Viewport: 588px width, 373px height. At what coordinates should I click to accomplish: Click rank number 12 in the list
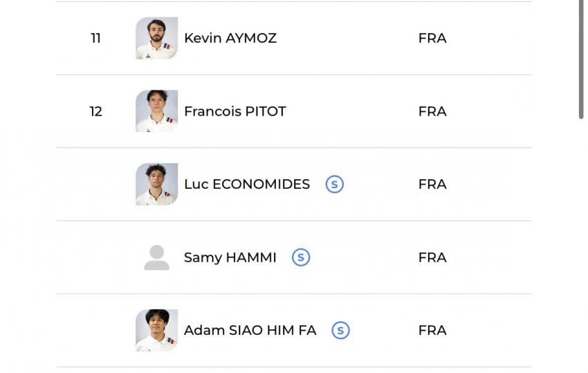(x=95, y=111)
